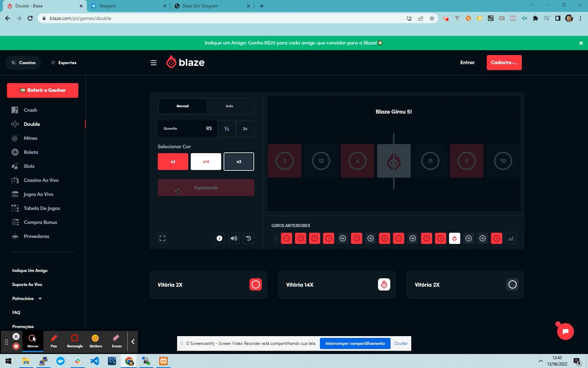Viewport: 588px width, 368px height.
Task: Open the Crash game from sidebar
Action: point(30,110)
